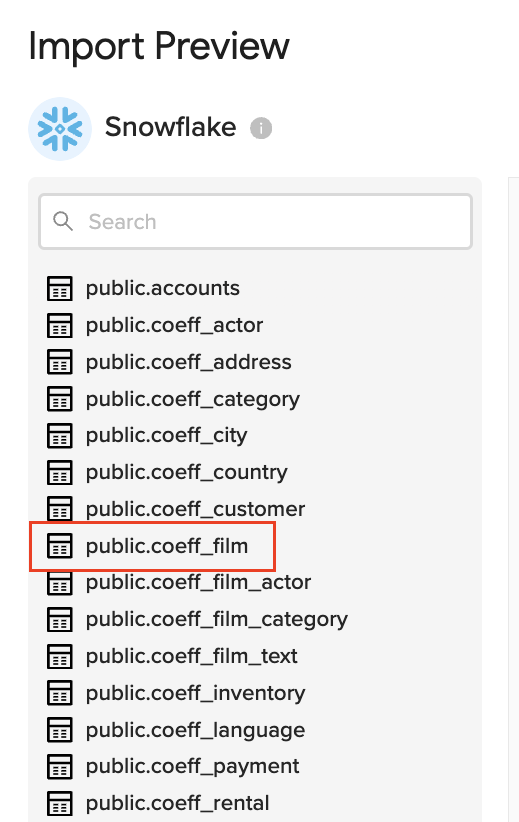The height and width of the screenshot is (822, 519).
Task: Click the table icon for public.accounts
Action: pyautogui.click(x=60, y=288)
